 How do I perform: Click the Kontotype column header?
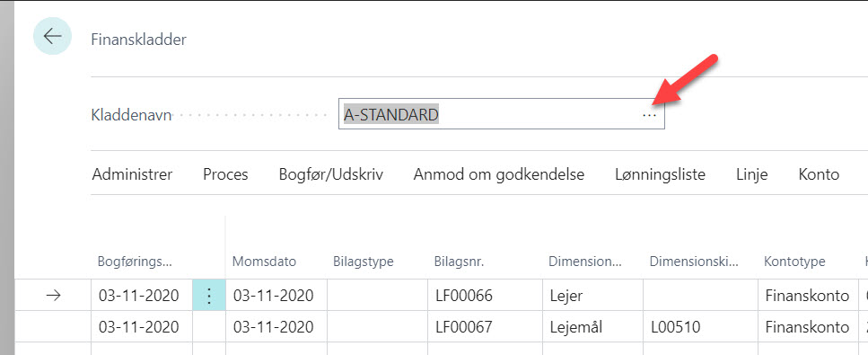pyautogui.click(x=794, y=262)
